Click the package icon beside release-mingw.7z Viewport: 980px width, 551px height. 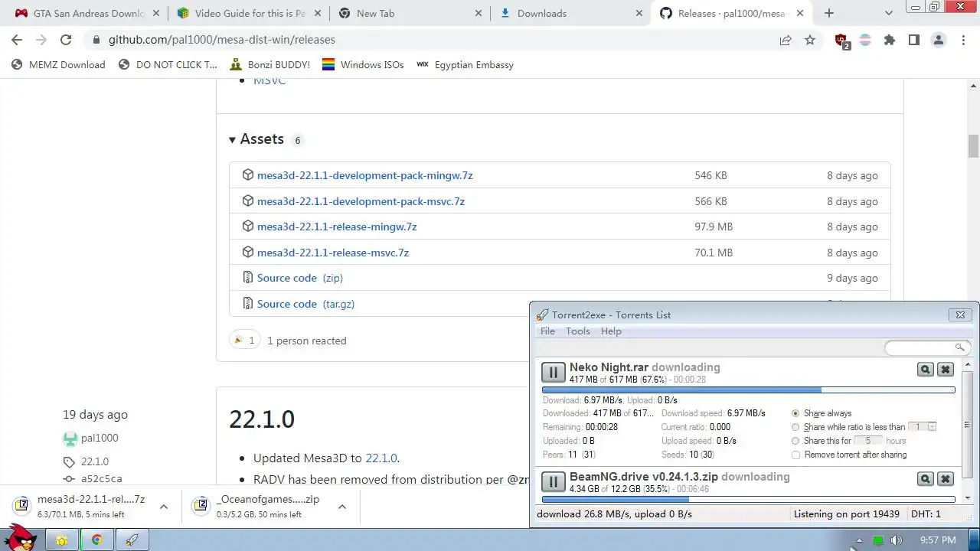pos(247,227)
